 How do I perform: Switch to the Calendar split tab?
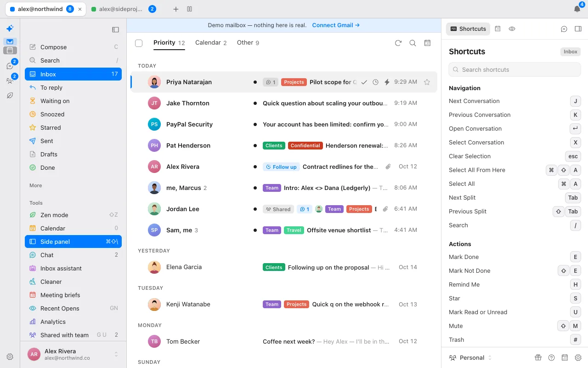tap(211, 43)
